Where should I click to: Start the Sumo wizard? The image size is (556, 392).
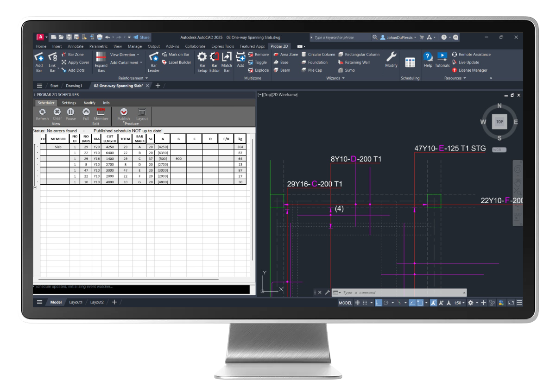(x=347, y=70)
